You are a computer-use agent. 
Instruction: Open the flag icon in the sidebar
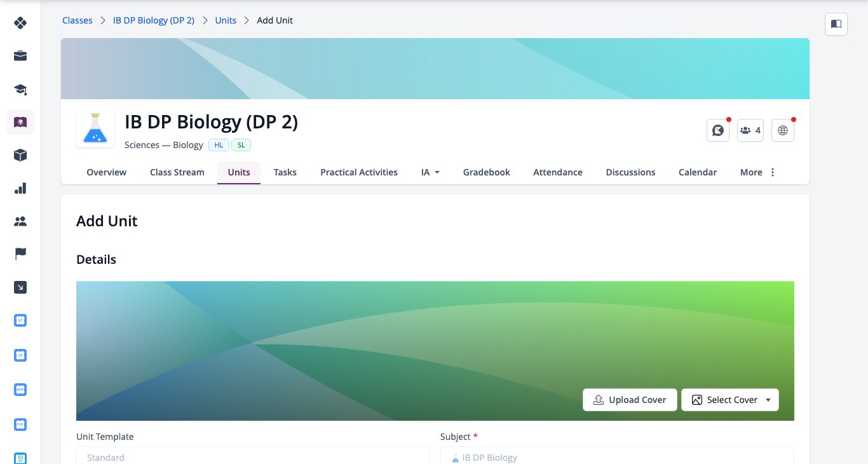20,254
